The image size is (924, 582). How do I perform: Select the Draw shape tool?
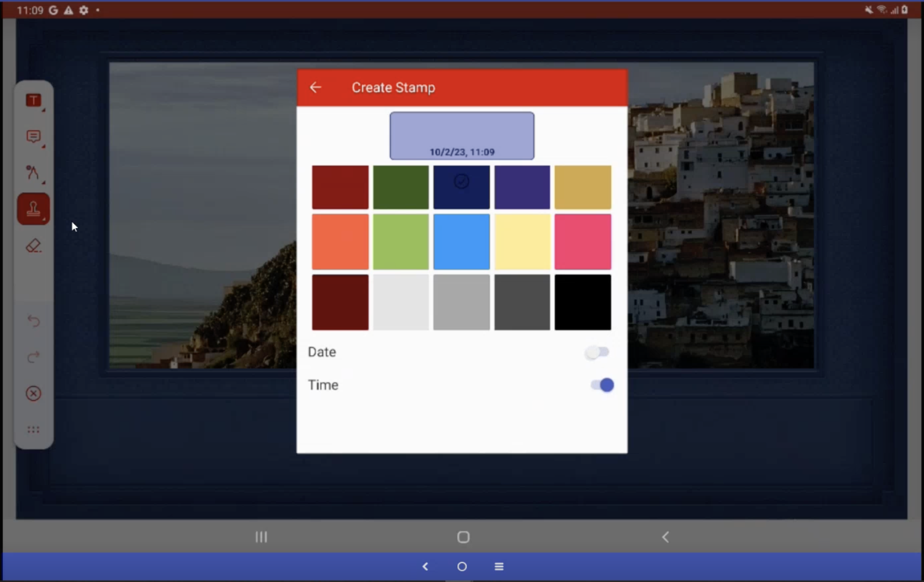(x=33, y=173)
